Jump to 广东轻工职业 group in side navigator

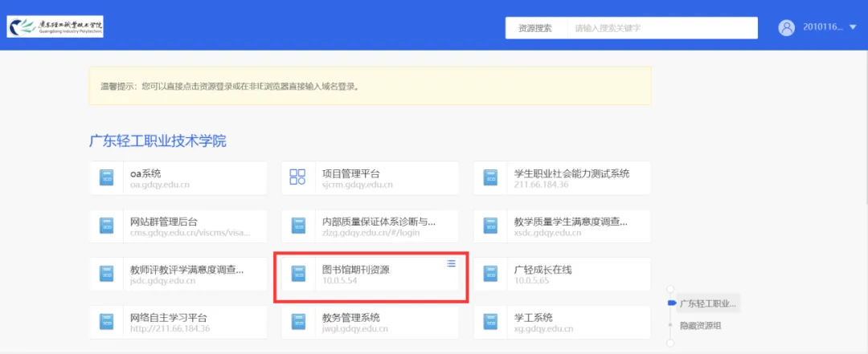pos(707,303)
